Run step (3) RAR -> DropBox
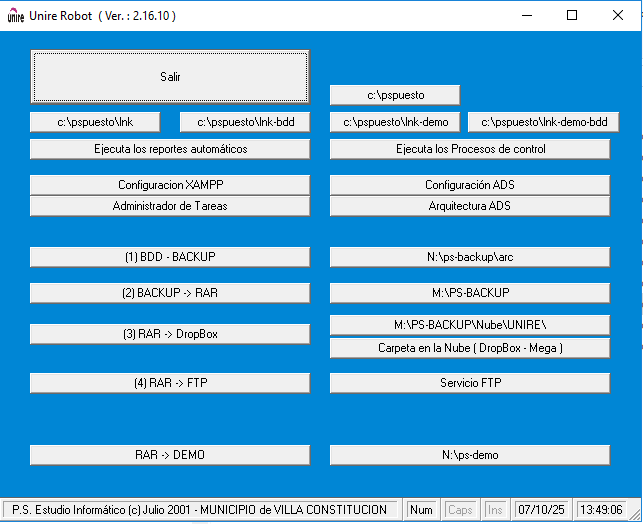Image resolution: width=643 pixels, height=524 pixels. [x=170, y=334]
